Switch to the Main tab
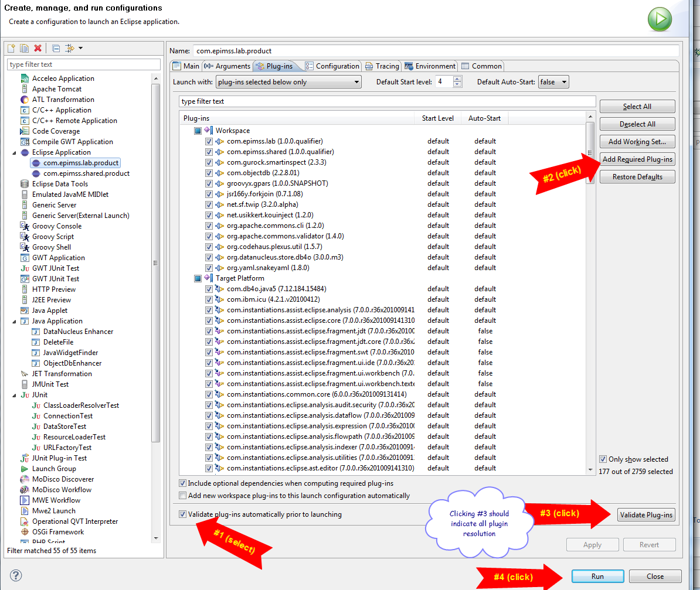The width and height of the screenshot is (700, 590). click(186, 66)
